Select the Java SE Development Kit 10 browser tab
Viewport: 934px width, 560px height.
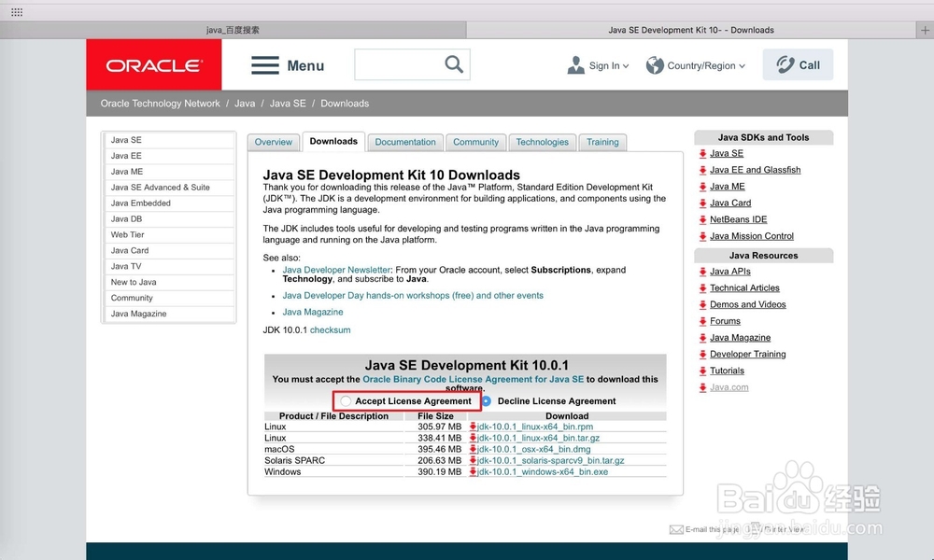tap(691, 30)
